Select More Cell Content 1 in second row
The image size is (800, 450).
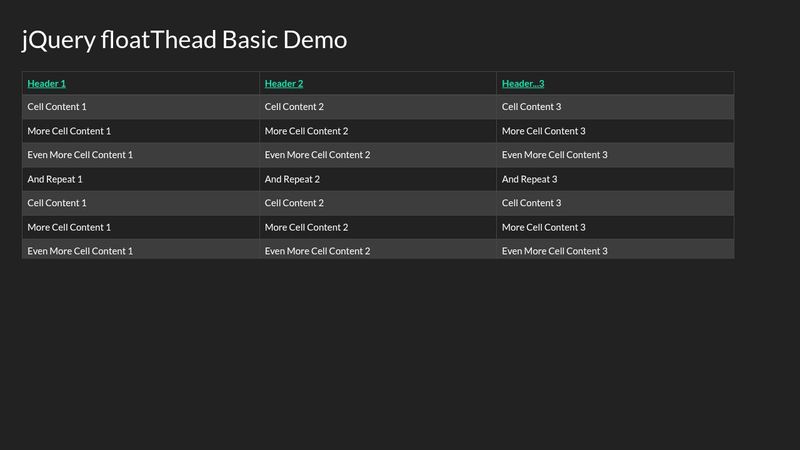pos(69,131)
